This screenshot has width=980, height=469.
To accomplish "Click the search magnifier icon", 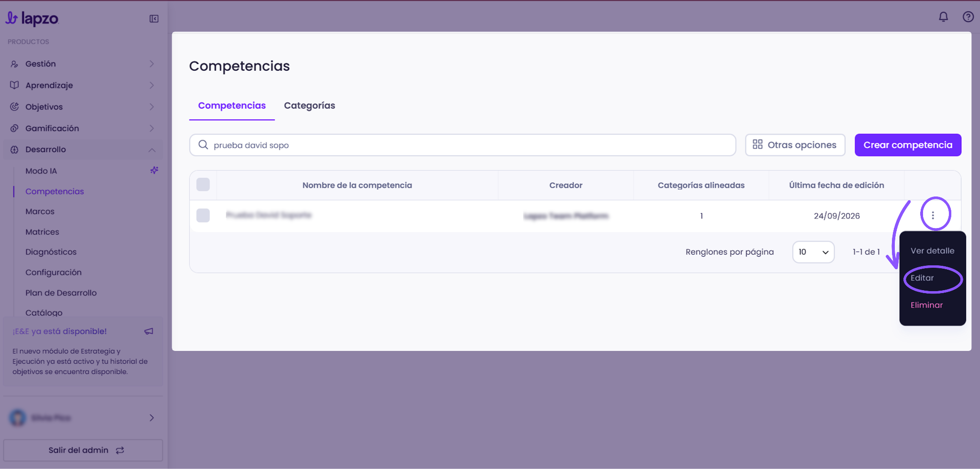I will 203,145.
